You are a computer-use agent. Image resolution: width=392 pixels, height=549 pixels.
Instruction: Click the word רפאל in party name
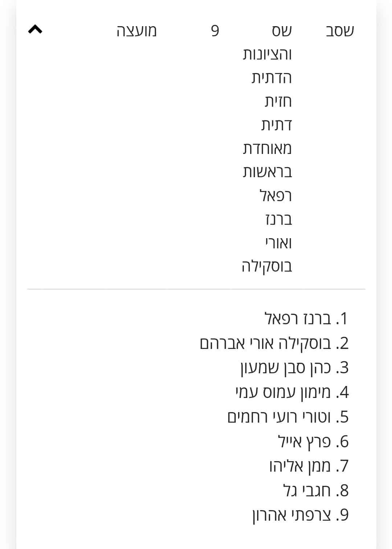tap(276, 196)
